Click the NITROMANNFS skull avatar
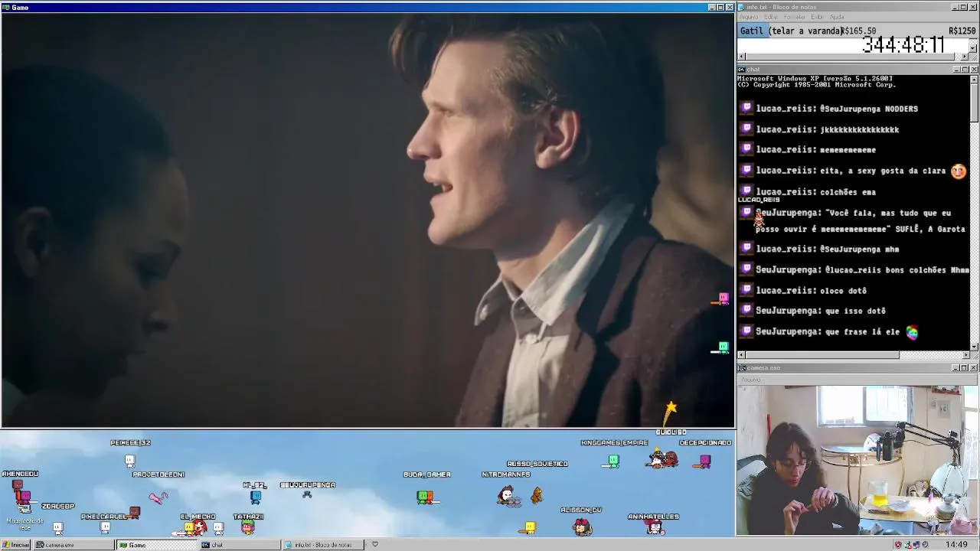980x551 pixels. coord(506,496)
